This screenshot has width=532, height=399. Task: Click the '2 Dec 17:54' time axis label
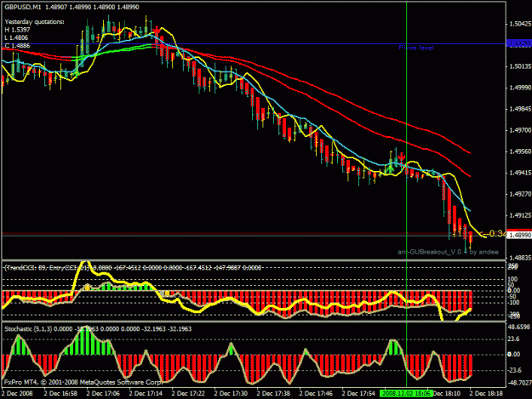[x=358, y=394]
